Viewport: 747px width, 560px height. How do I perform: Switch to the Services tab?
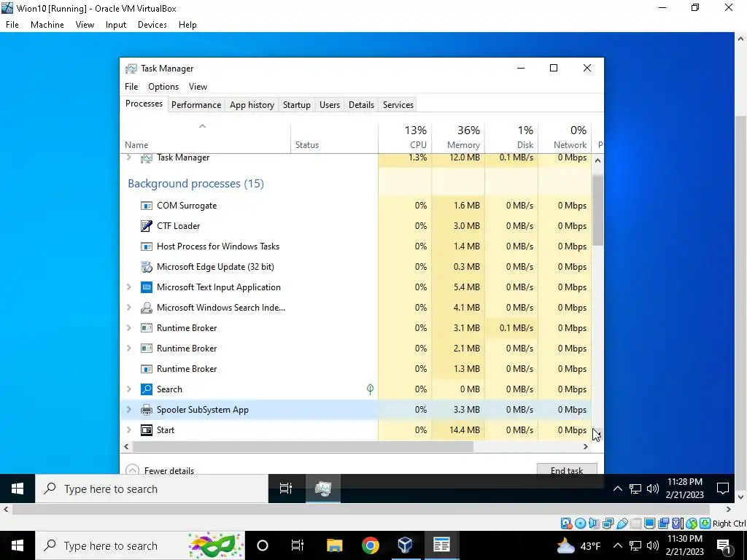[398, 105]
